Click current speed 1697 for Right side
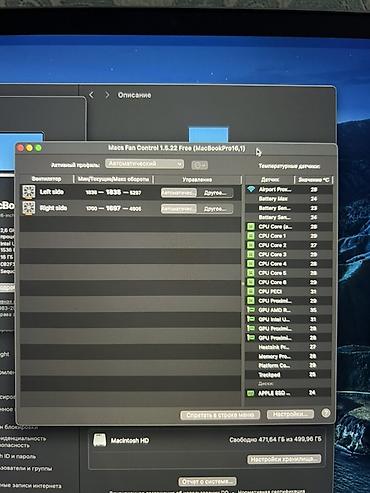 coord(113,208)
